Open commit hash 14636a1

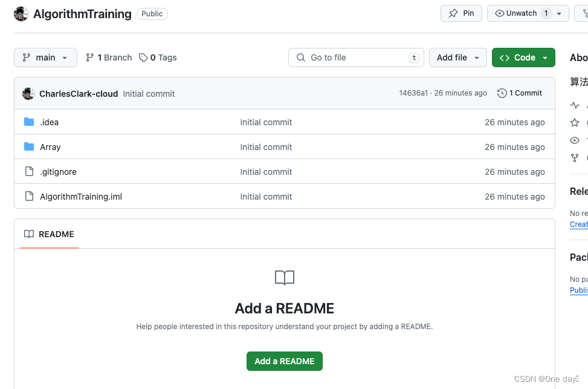(413, 93)
